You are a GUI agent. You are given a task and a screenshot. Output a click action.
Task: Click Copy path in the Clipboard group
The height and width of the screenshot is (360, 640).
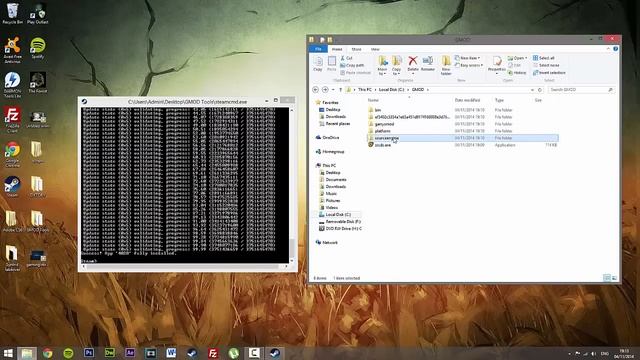pyautogui.click(x=352, y=65)
